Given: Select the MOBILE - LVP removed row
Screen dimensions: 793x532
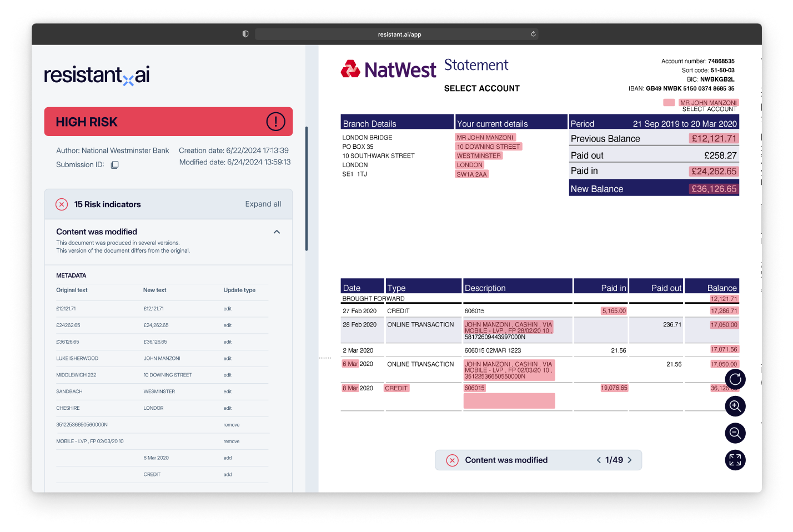Looking at the screenshot, I should [x=162, y=441].
